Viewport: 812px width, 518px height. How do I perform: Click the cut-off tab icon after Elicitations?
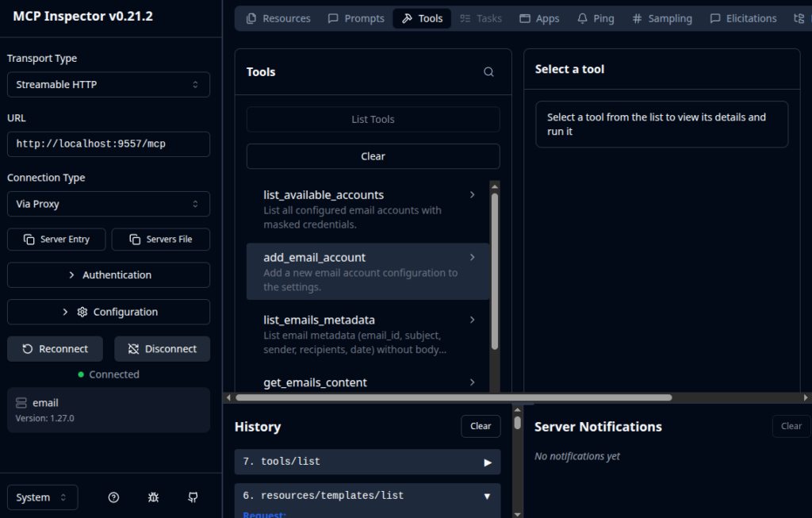[x=799, y=19]
